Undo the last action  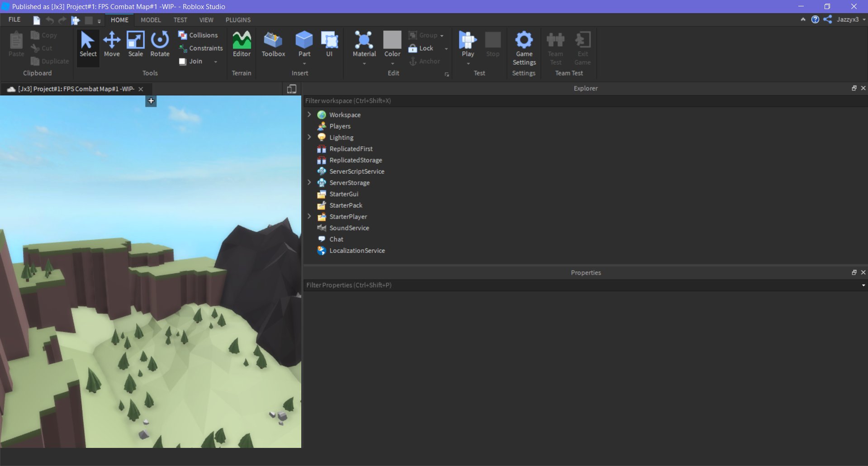pyautogui.click(x=50, y=20)
